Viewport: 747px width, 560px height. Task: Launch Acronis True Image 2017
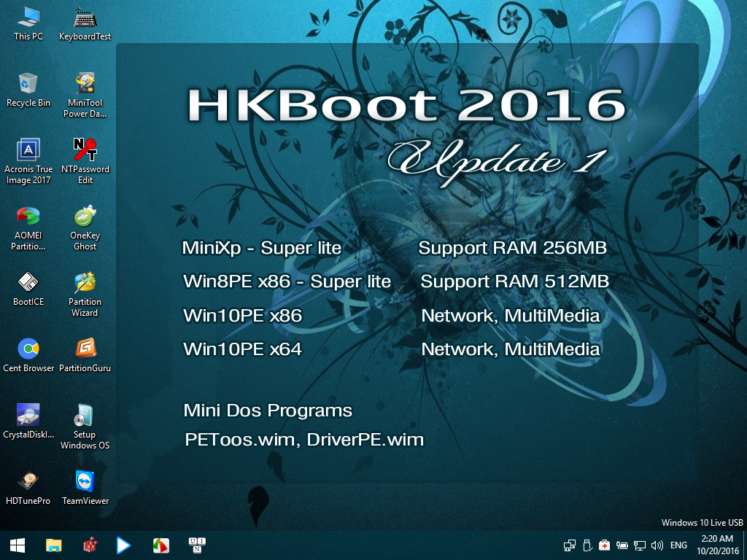pyautogui.click(x=28, y=161)
